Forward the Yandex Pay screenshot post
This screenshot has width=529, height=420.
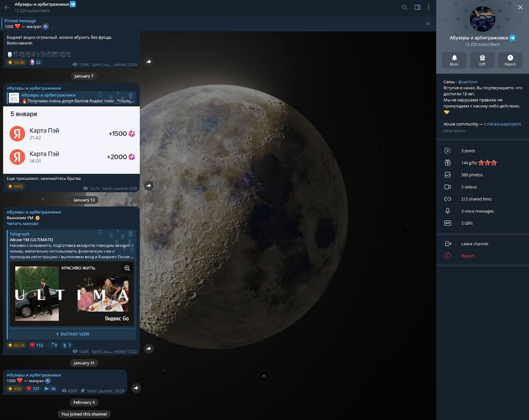149,186
